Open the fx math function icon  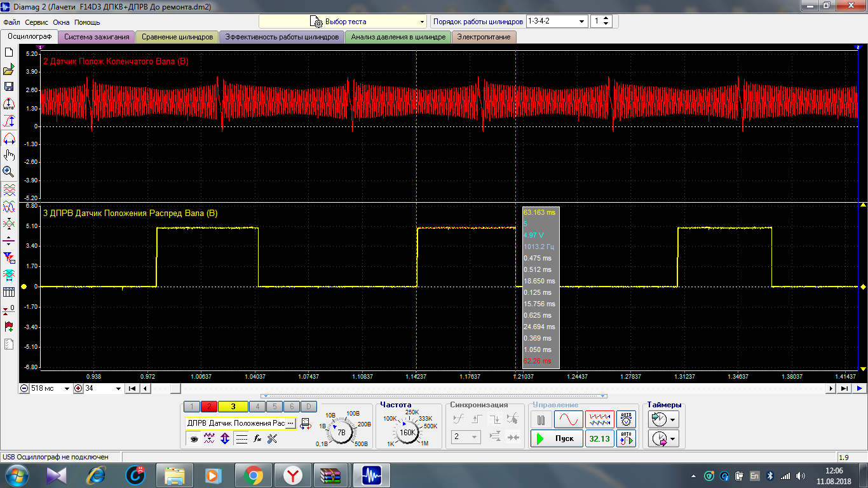[x=257, y=438]
